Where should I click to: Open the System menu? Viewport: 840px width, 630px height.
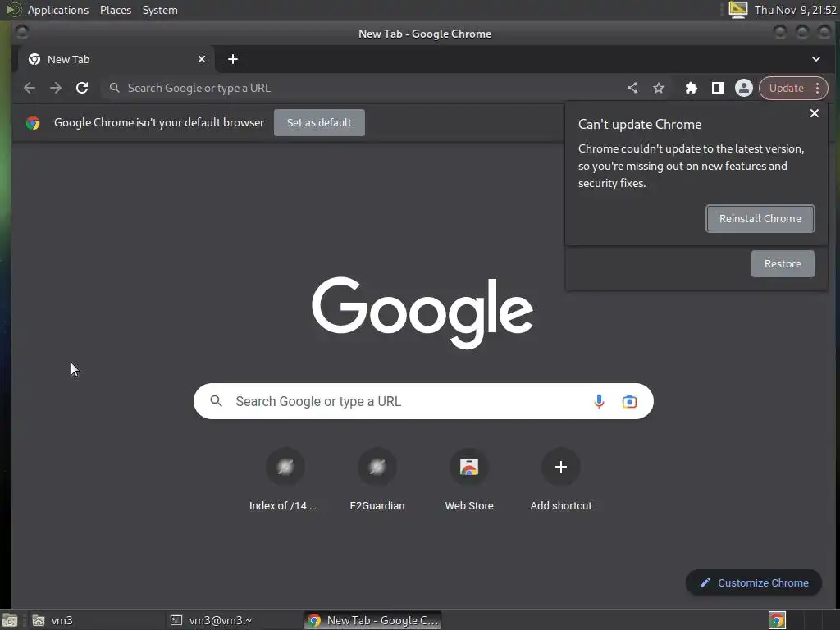(x=160, y=10)
